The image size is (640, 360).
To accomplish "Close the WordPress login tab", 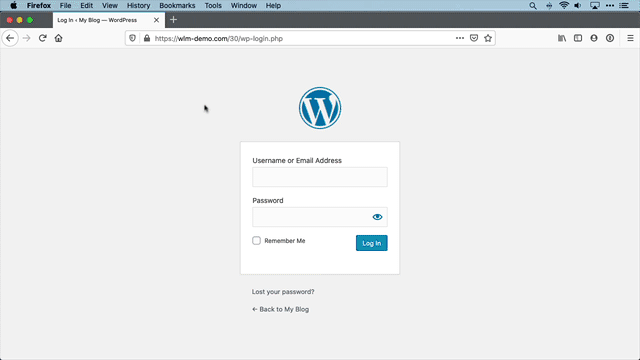I will click(x=156, y=20).
